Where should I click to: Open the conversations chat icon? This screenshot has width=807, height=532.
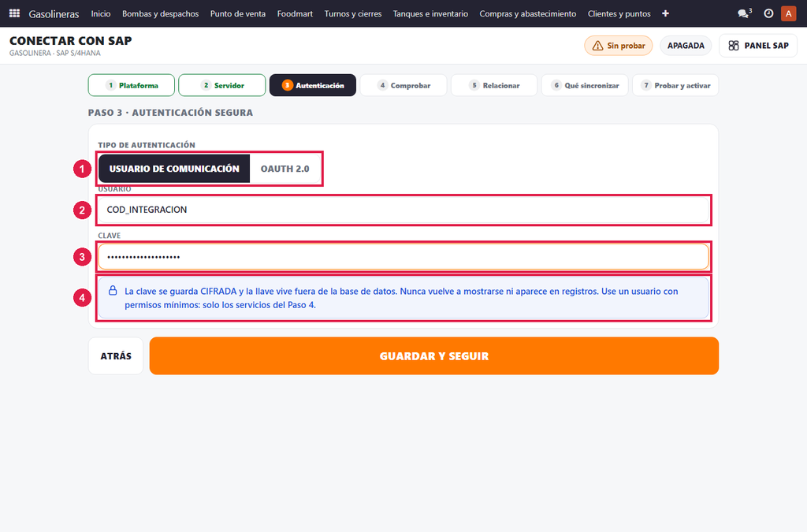(744, 13)
